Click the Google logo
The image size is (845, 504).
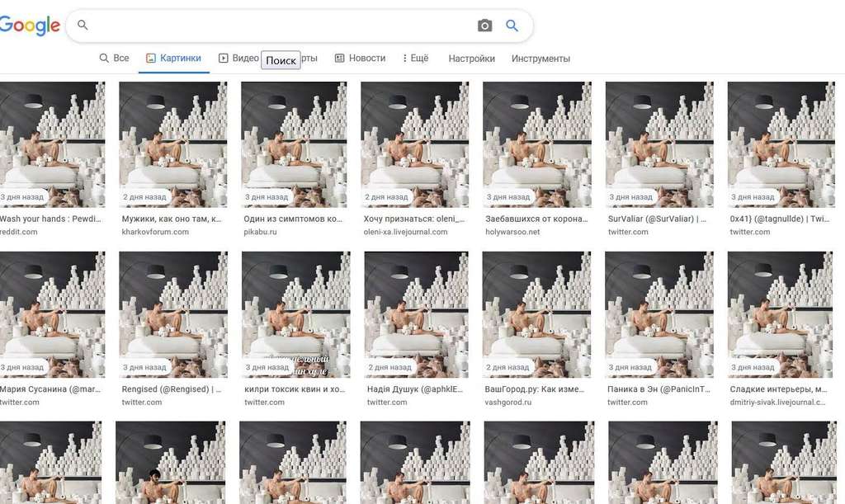pos(30,26)
